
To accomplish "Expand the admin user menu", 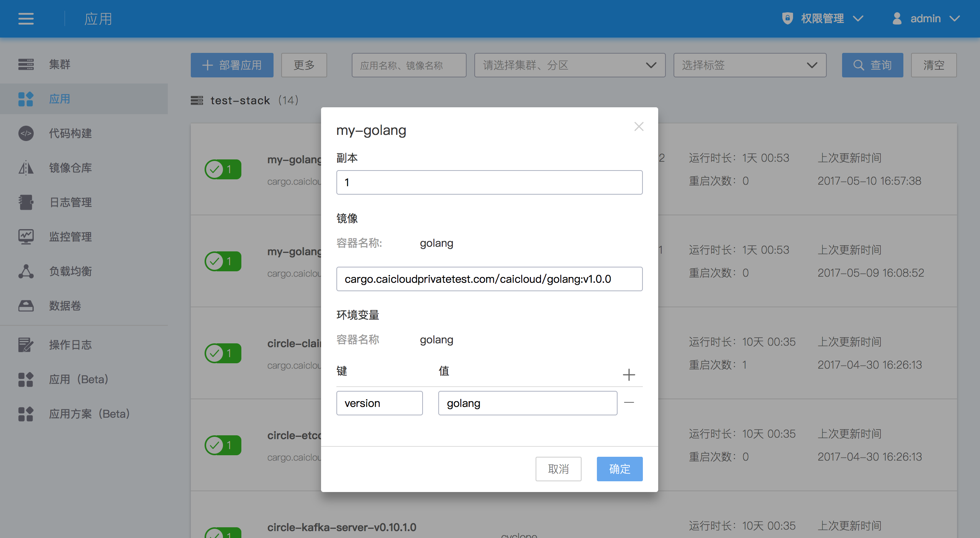I will (x=926, y=18).
